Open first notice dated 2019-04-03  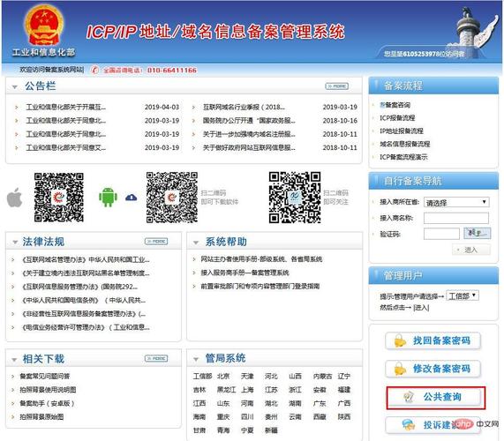[x=66, y=107]
